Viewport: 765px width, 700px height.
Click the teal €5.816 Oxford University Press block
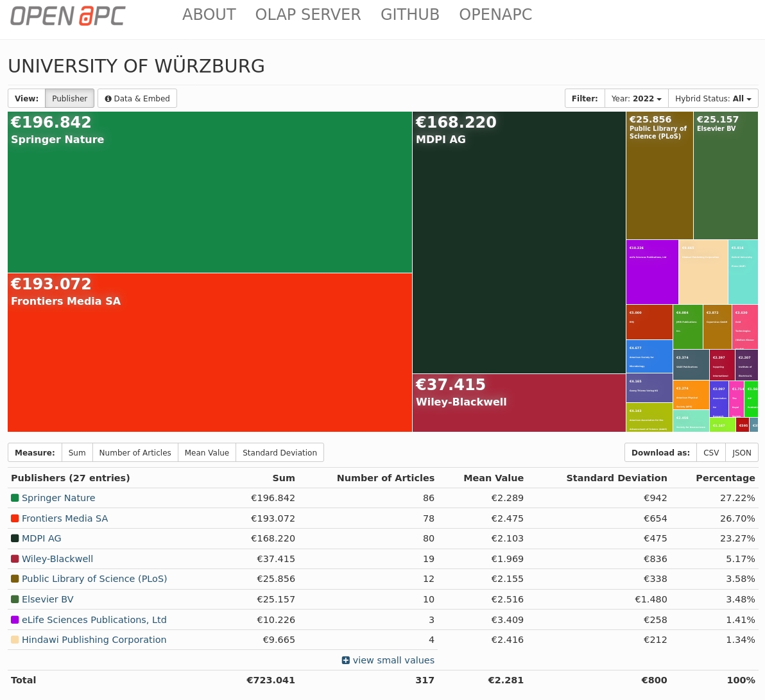coord(743,272)
